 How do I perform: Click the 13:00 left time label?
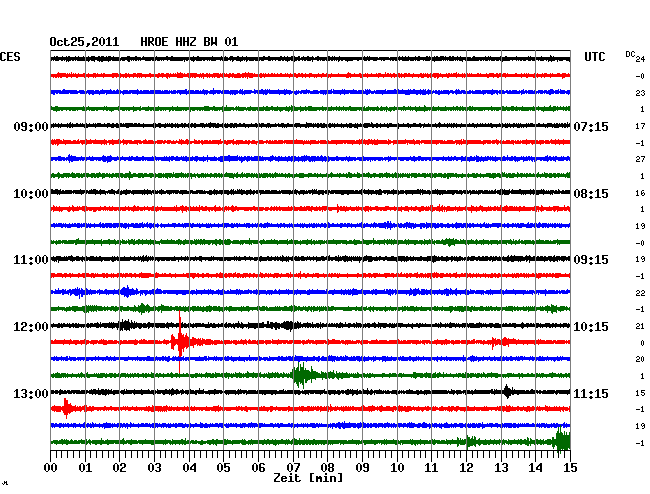[x=31, y=393]
